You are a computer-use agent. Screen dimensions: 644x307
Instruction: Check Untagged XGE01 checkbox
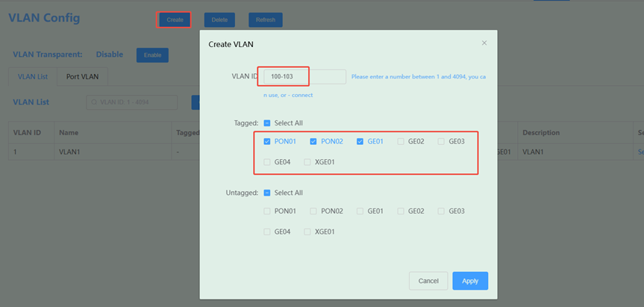[x=307, y=232]
